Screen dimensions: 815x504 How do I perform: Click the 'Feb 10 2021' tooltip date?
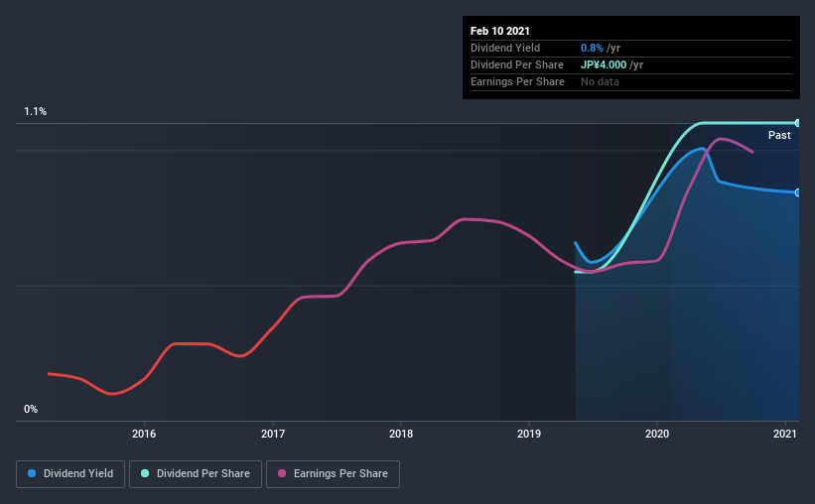pos(500,31)
